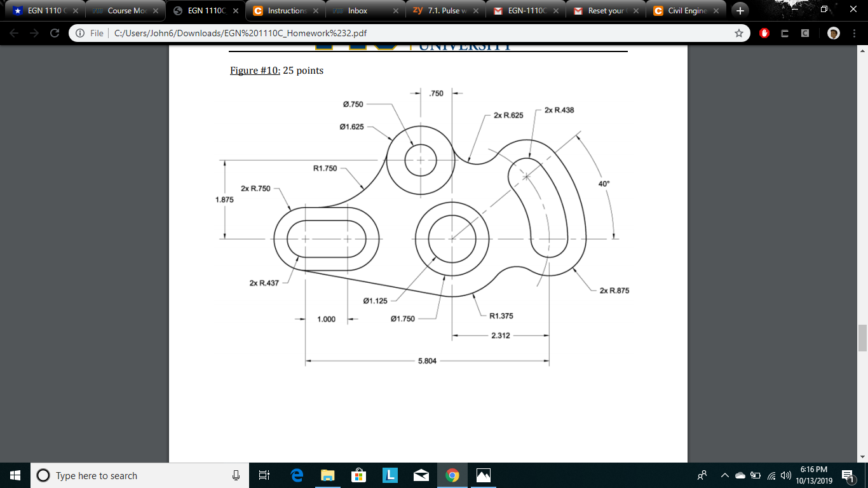Mute the system volume via the speaker icon
868x488 pixels.
[x=785, y=475]
